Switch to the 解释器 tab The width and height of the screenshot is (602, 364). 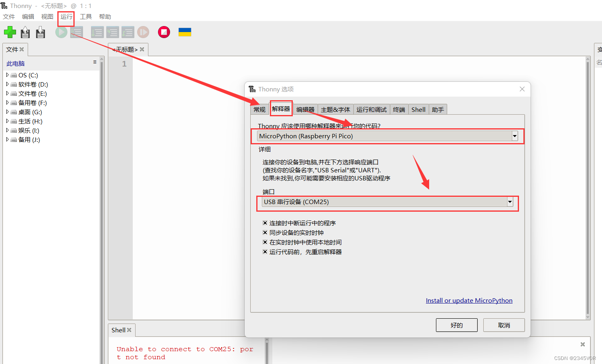click(281, 109)
